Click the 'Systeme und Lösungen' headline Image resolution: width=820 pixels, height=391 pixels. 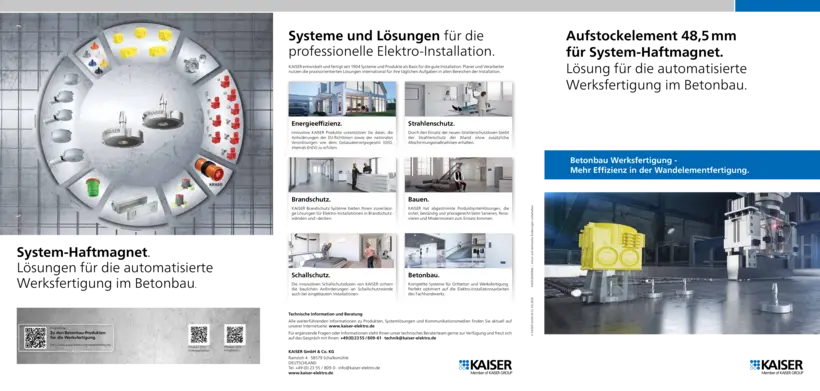pos(364,36)
